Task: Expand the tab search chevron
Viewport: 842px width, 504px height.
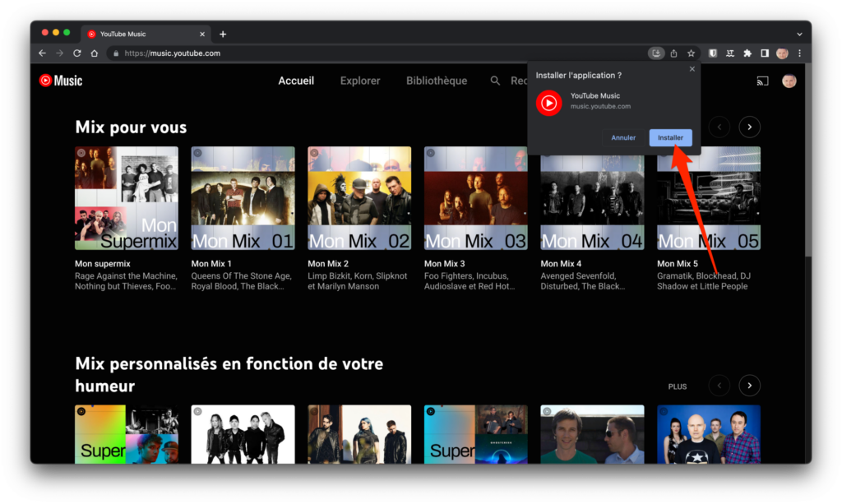Action: pos(799,34)
